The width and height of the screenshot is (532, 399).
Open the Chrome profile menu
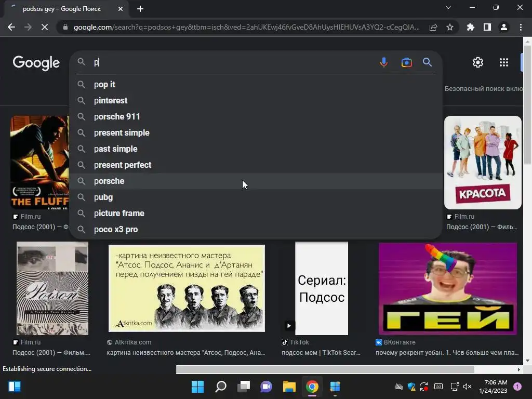[x=504, y=27]
